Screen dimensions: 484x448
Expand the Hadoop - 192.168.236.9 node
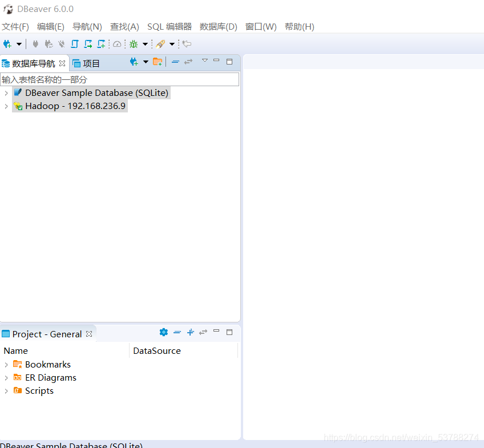[x=6, y=106]
